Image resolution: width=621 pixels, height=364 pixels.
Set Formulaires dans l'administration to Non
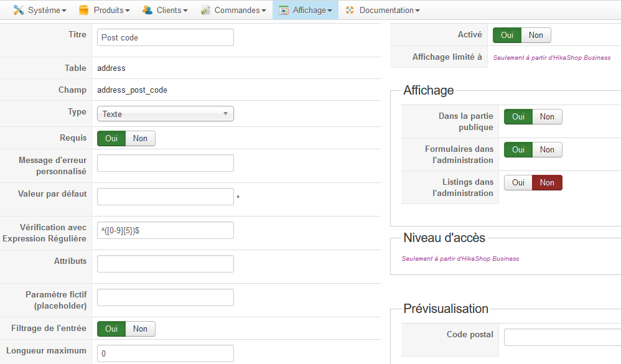[547, 149]
